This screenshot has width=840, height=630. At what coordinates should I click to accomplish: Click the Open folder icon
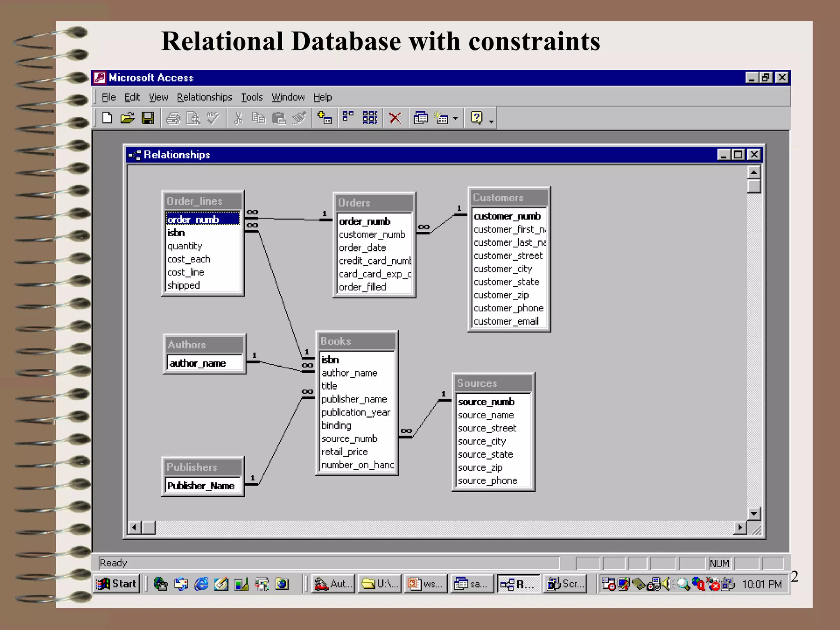point(128,119)
